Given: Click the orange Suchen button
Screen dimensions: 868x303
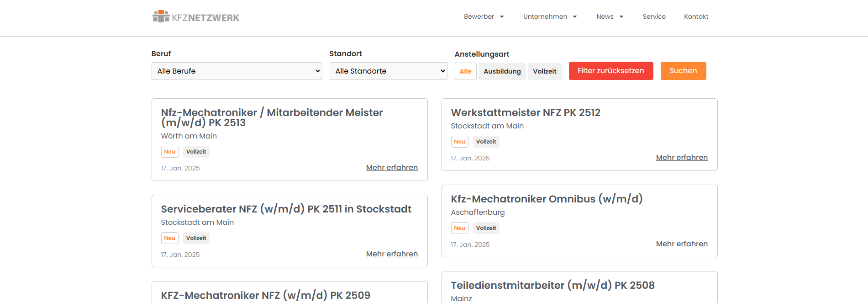Looking at the screenshot, I should click(x=683, y=71).
